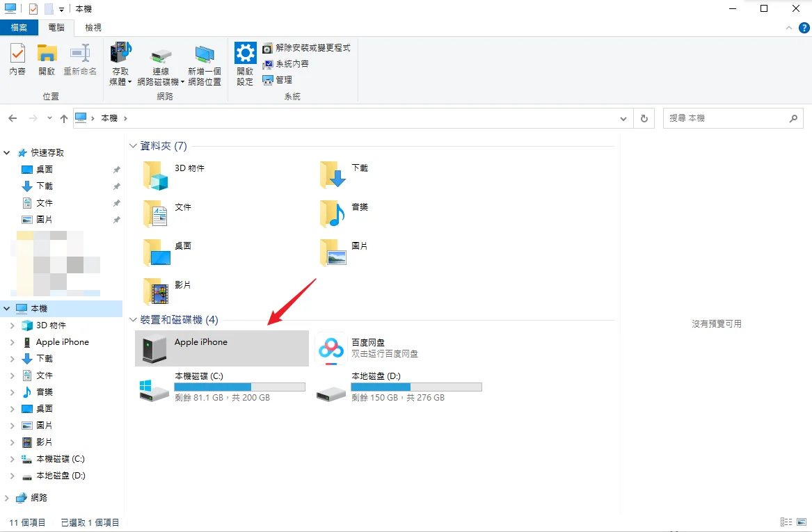This screenshot has height=532, width=812.
Task: Click the up-one-level arrow icon
Action: tap(63, 118)
